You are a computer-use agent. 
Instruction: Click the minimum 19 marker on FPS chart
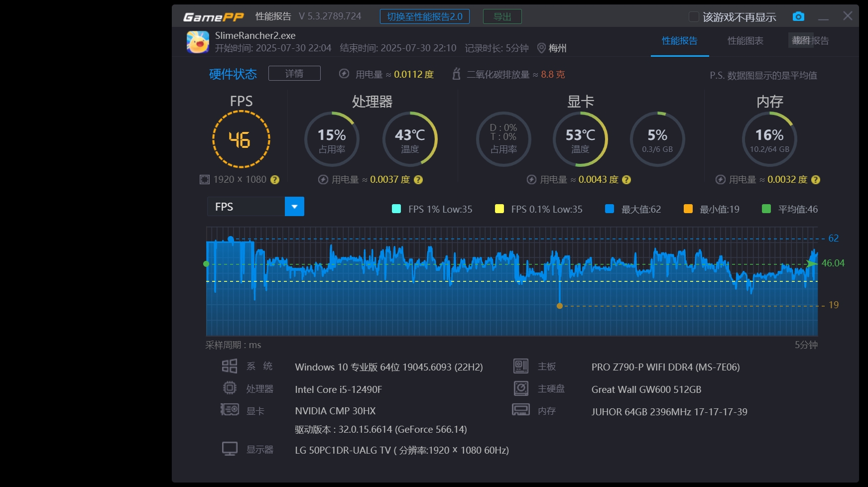coord(560,306)
